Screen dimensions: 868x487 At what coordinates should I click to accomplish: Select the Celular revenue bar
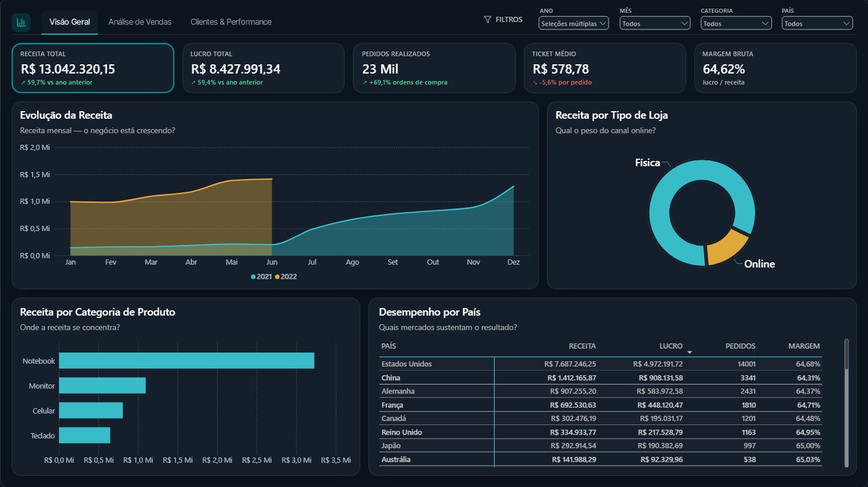91,411
